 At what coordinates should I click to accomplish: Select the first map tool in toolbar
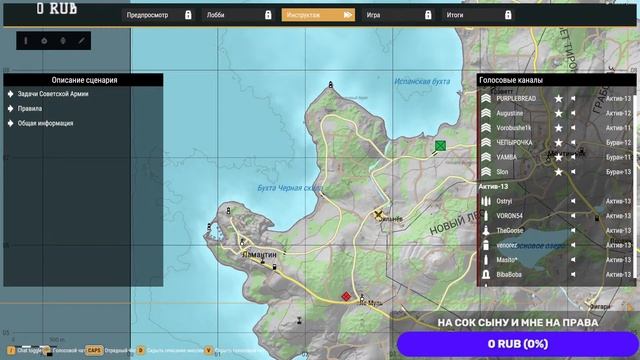[x=26, y=41]
